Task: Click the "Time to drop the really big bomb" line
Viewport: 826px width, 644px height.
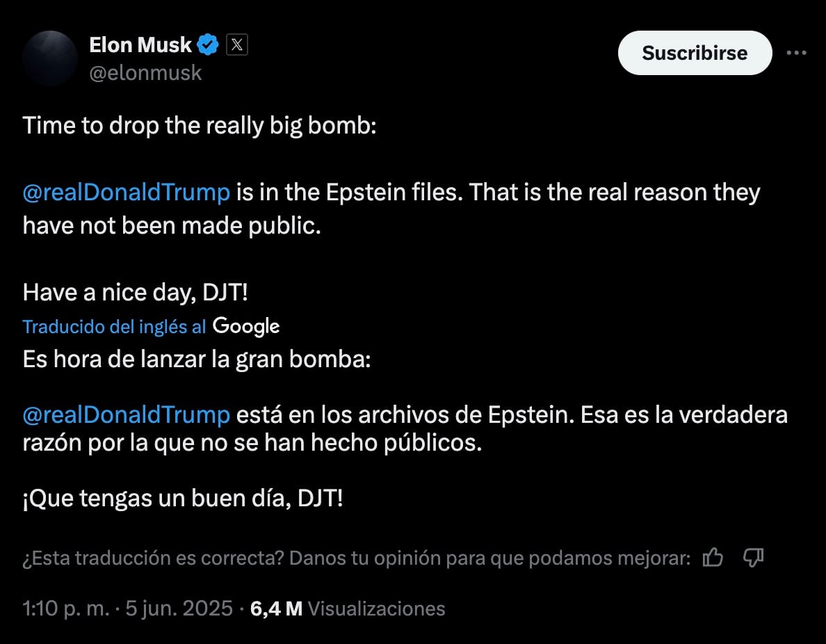Action: coord(200,126)
